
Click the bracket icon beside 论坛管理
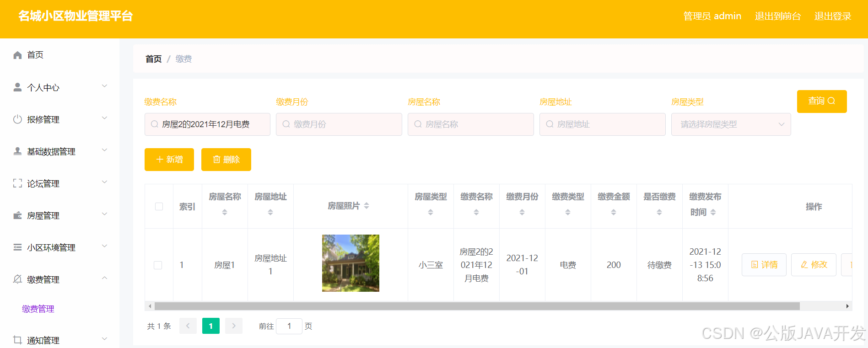(17, 183)
